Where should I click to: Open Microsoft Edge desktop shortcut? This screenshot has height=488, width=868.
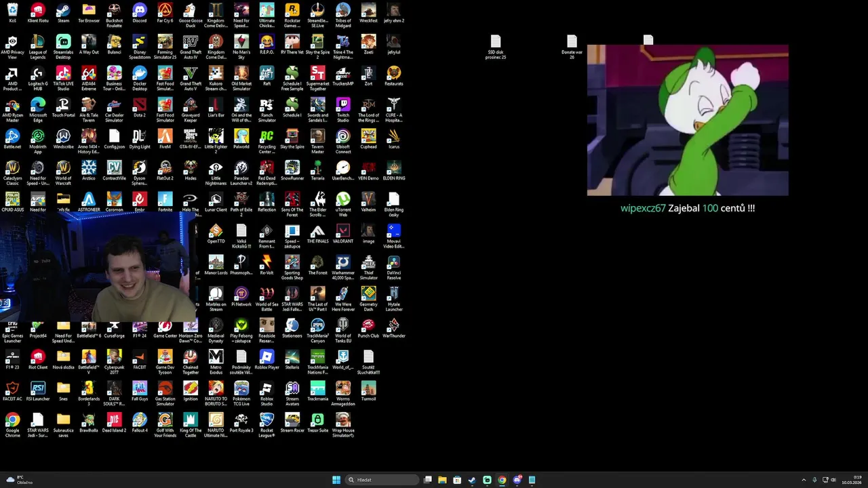(38, 109)
